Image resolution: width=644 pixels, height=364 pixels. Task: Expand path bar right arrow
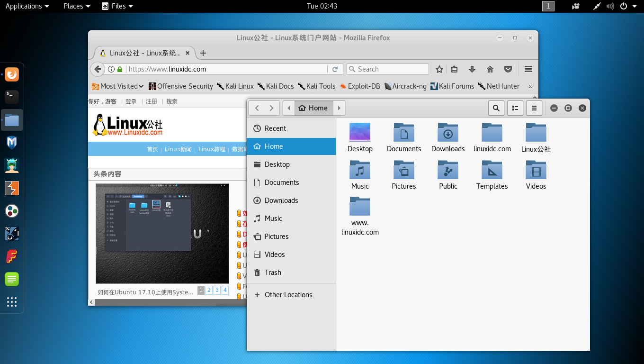pos(339,108)
